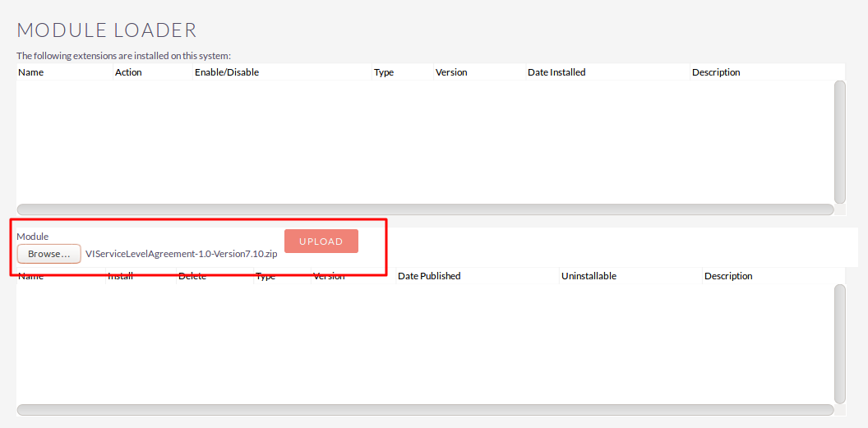Click the horizontal scrollbar of installed extensions

(x=425, y=209)
